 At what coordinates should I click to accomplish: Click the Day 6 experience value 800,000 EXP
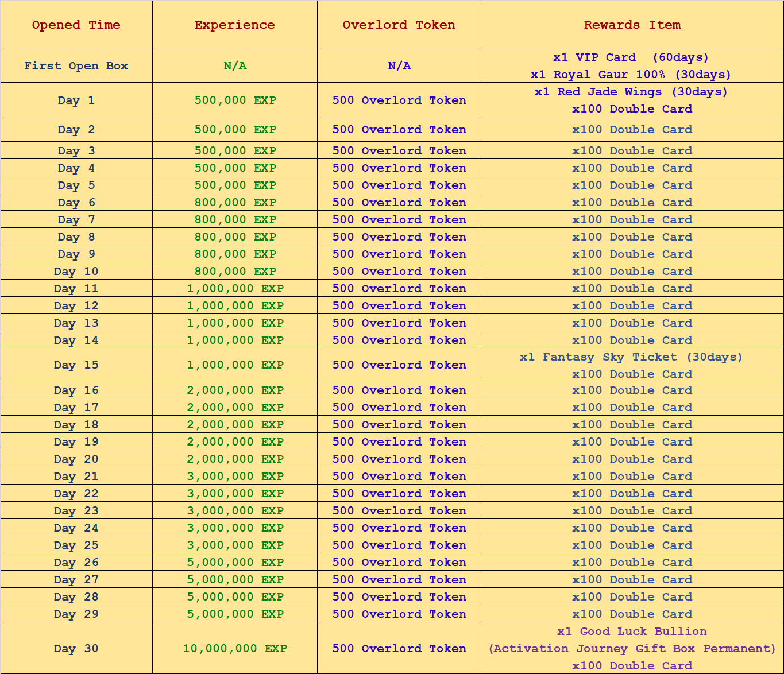235,203
